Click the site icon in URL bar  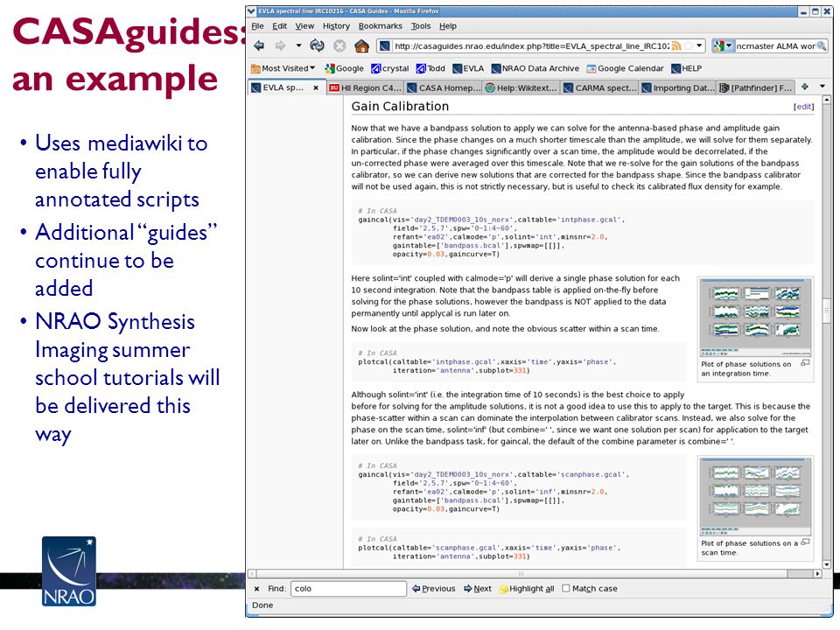(x=385, y=46)
